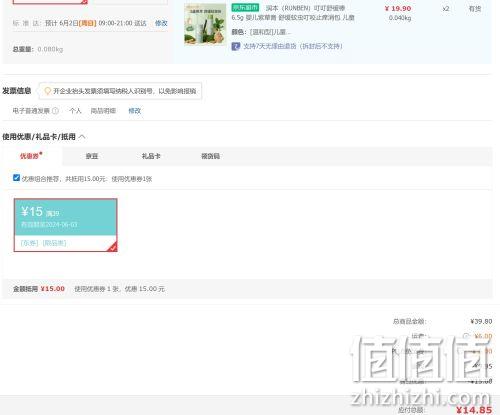The height and width of the screenshot is (415, 500).
Task: Collapse the 使用优惠/礼品卡/抵用 section
Action: [82, 137]
